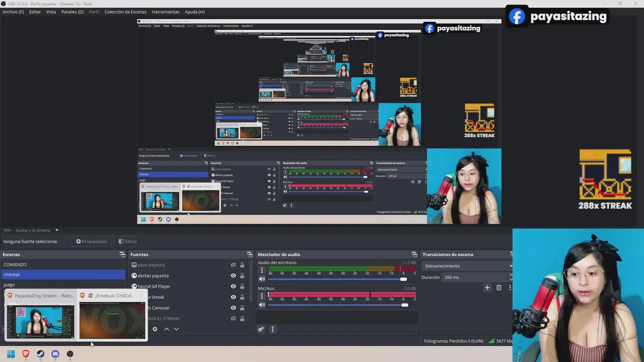Hide the Carousel source

233,307
